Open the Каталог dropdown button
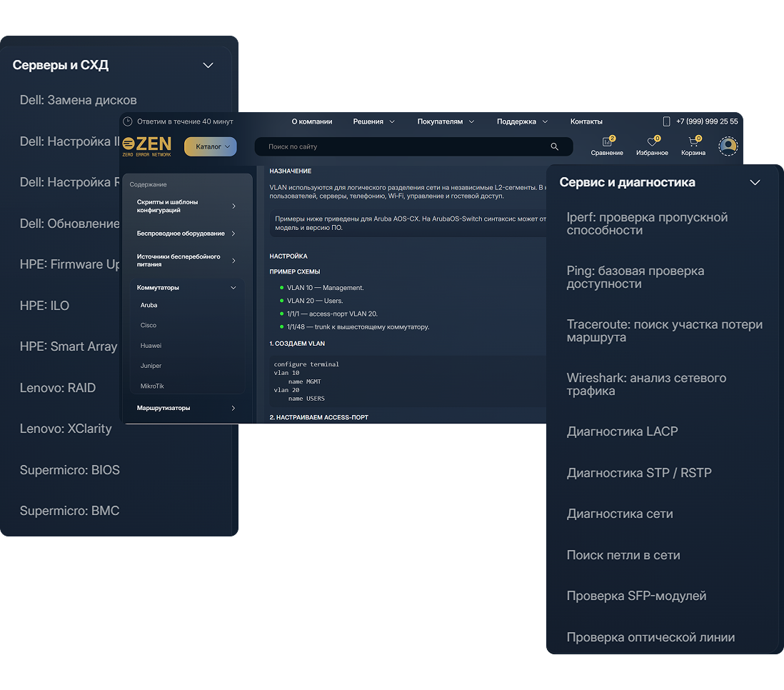Image resolution: width=784 pixels, height=690 pixels. (x=211, y=146)
